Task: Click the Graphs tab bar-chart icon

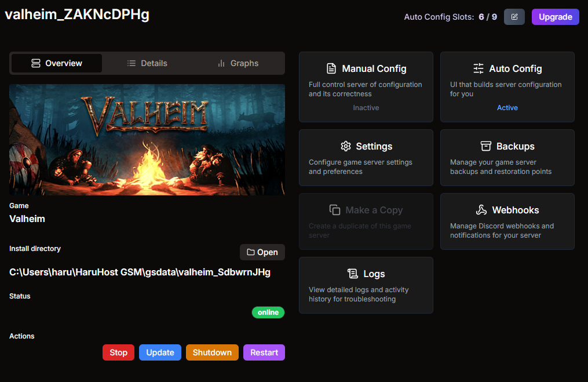Action: click(x=221, y=63)
